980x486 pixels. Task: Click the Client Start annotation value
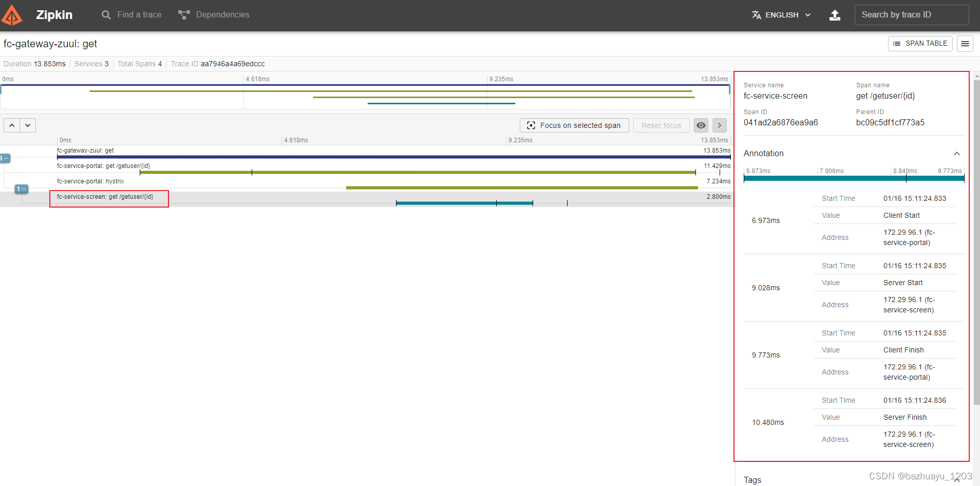tap(901, 215)
